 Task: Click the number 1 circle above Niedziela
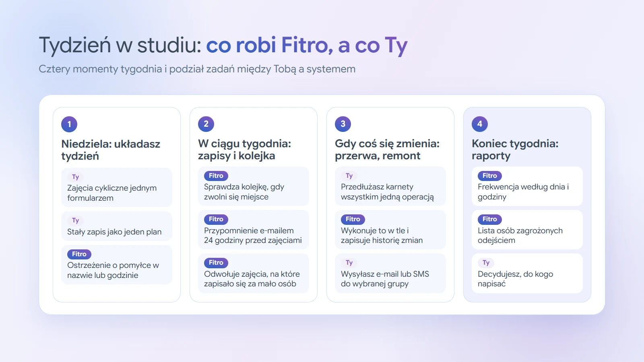click(69, 124)
